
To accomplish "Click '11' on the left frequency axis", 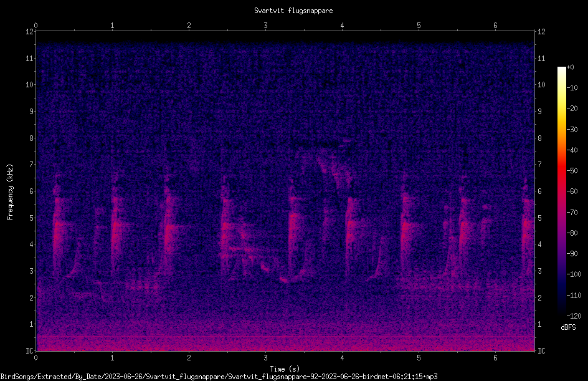I will 30,58.
